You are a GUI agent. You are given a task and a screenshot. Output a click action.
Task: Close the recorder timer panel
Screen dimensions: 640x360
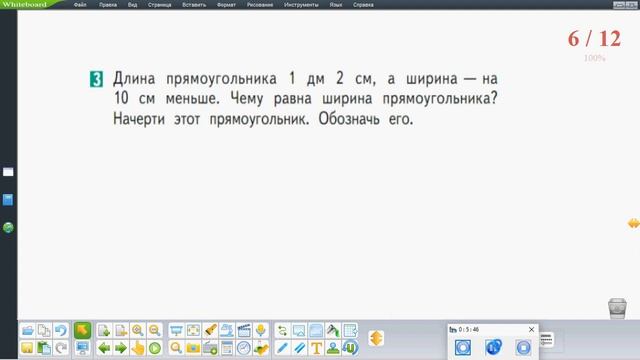531,329
